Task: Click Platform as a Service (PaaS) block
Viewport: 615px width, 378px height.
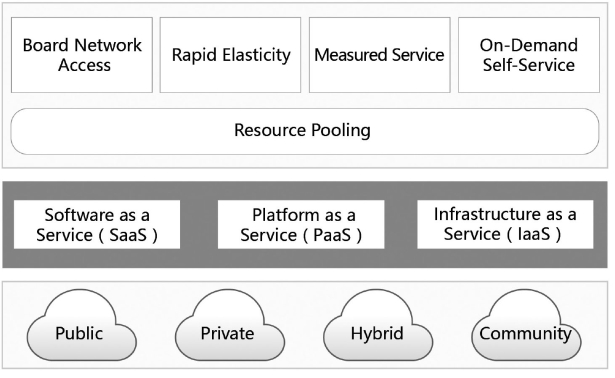Action: (x=301, y=224)
